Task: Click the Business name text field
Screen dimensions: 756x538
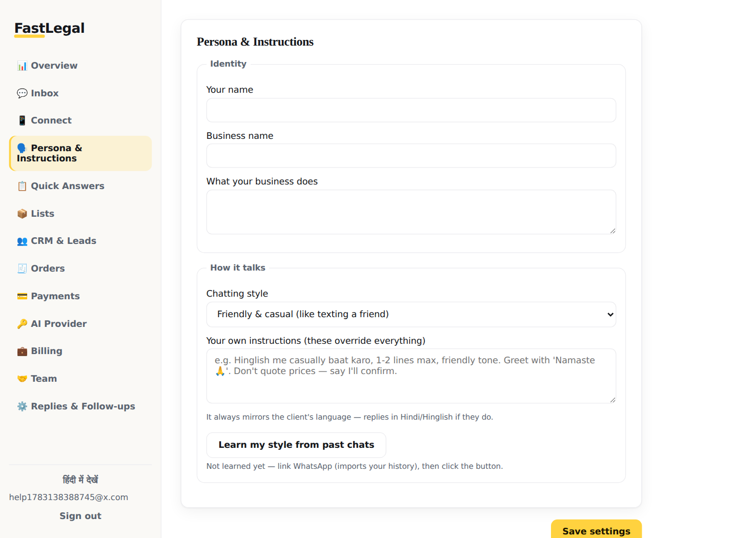Action: tap(411, 156)
